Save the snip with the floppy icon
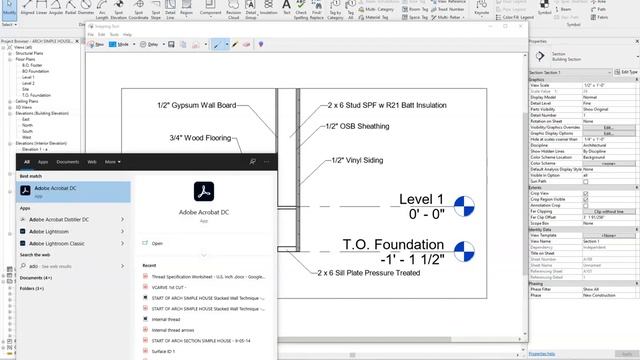Viewport: 640px width, 360px height. [x=171, y=44]
